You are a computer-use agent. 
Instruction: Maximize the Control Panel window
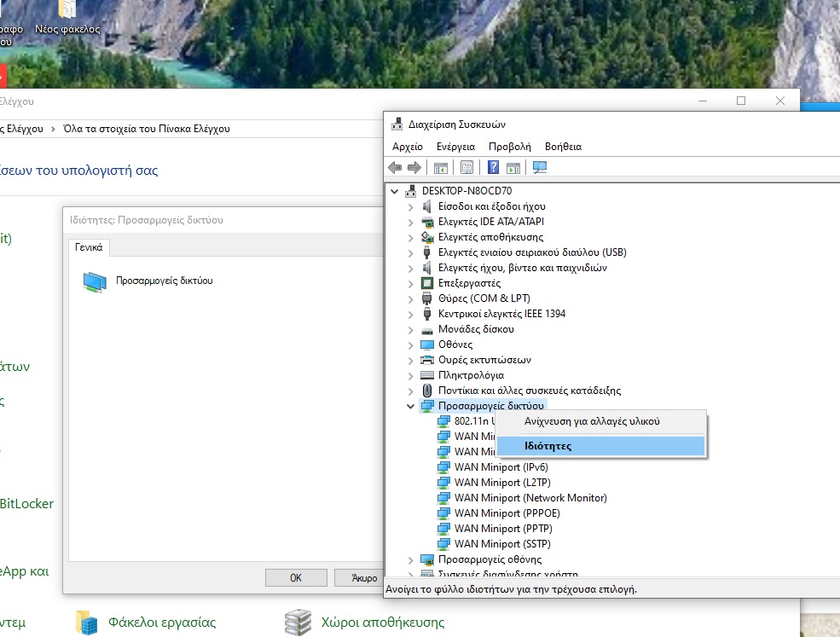point(741,101)
